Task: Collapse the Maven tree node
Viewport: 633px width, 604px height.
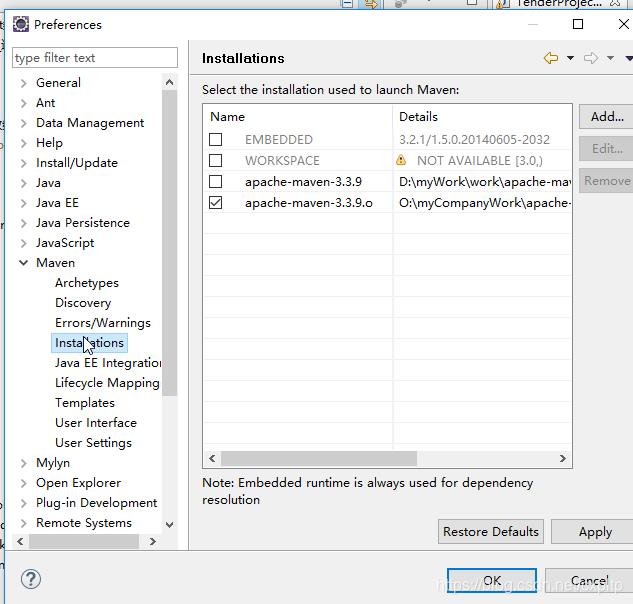Action: [24, 263]
